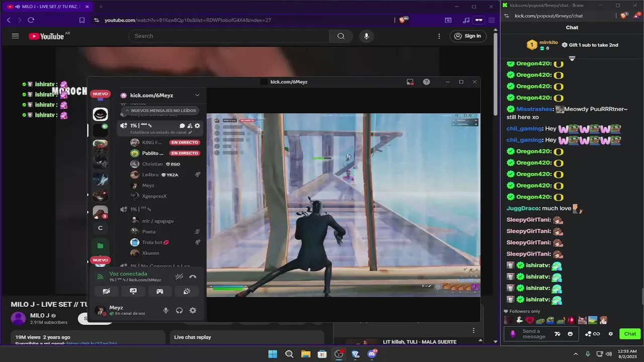Click the YouTube logo home link

click(x=46, y=36)
